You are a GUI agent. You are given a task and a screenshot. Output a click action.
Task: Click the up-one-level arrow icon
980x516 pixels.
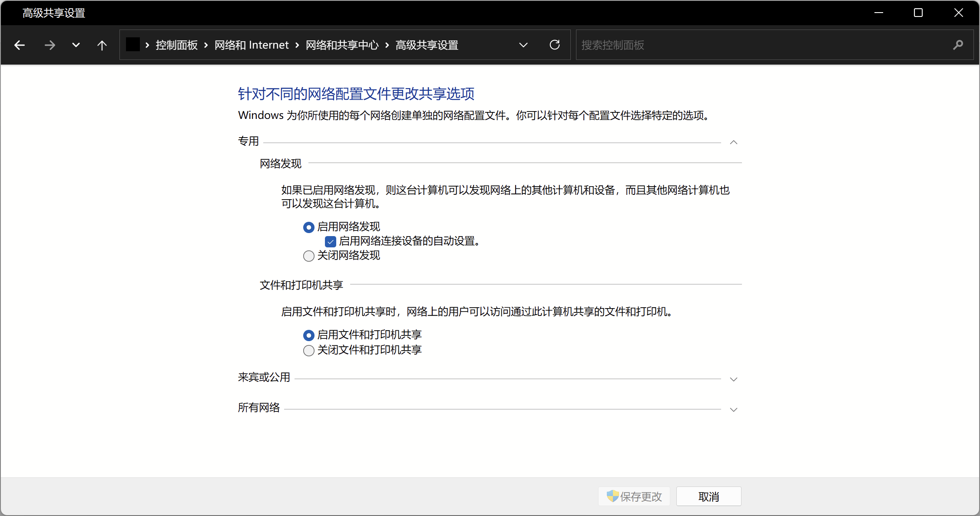coord(102,45)
